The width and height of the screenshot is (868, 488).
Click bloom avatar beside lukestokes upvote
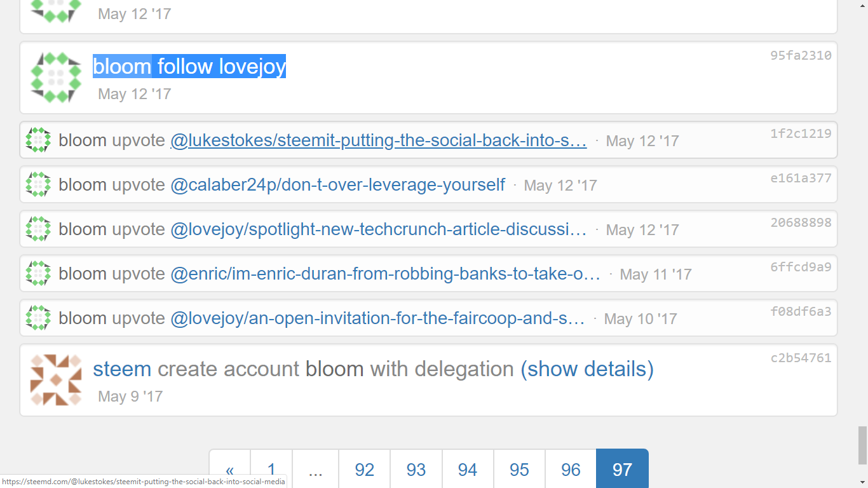[38, 140]
